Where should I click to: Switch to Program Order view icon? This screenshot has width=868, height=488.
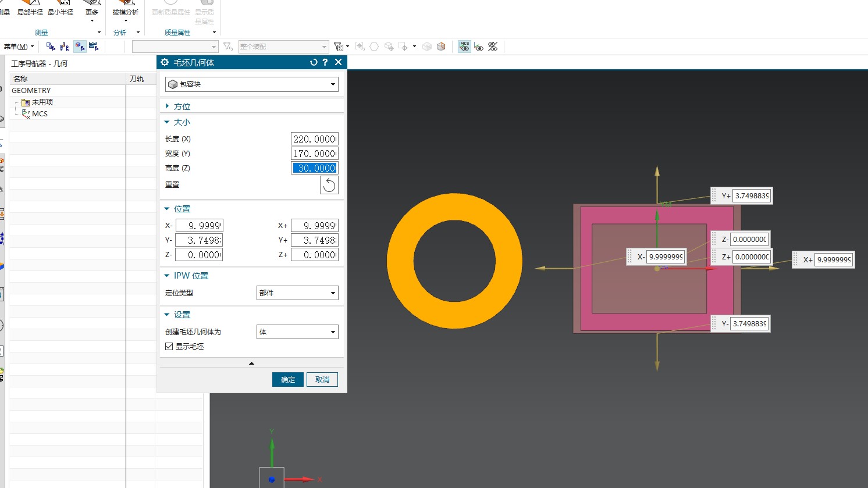[x=51, y=47]
